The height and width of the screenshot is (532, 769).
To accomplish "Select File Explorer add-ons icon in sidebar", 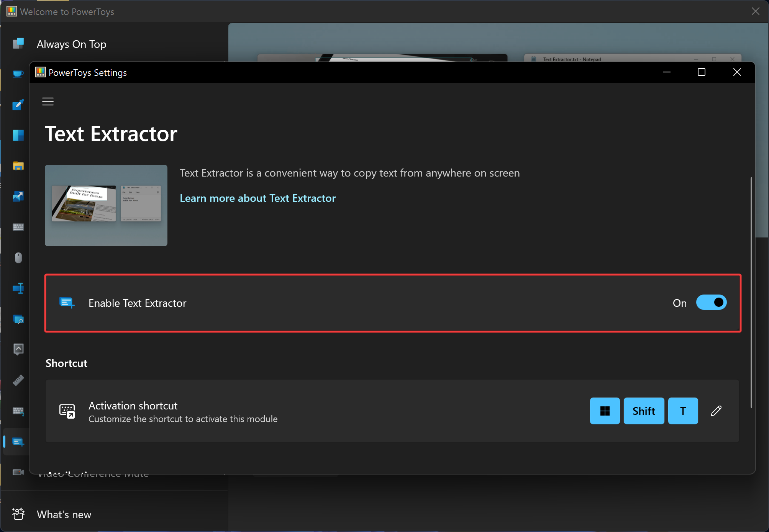I will tap(18, 166).
